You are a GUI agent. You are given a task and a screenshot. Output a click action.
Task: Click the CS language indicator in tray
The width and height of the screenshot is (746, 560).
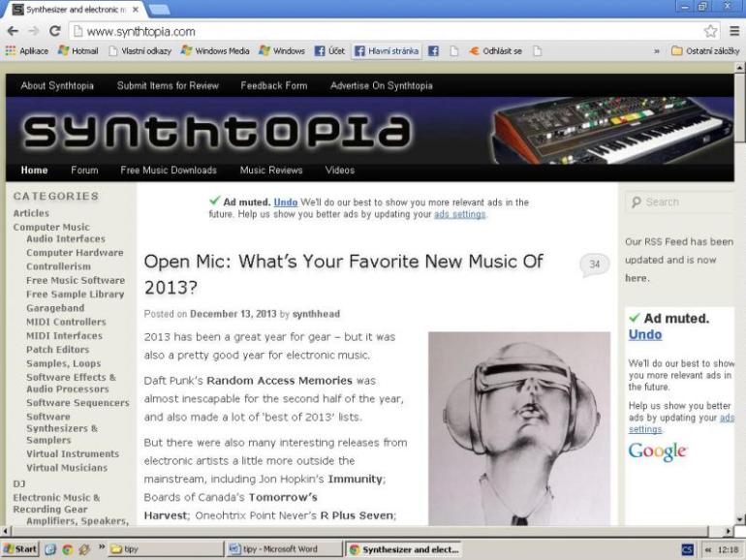687,549
